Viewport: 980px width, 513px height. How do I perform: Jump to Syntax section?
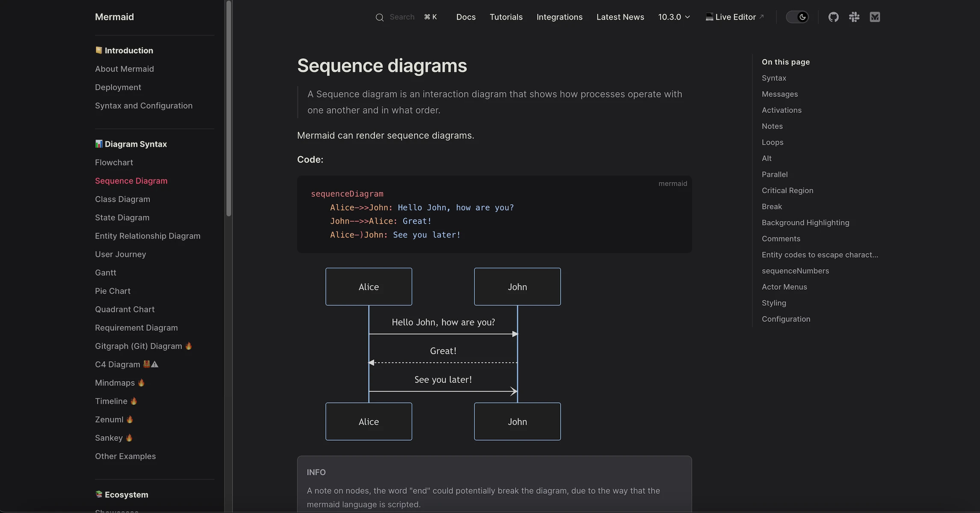click(x=774, y=78)
